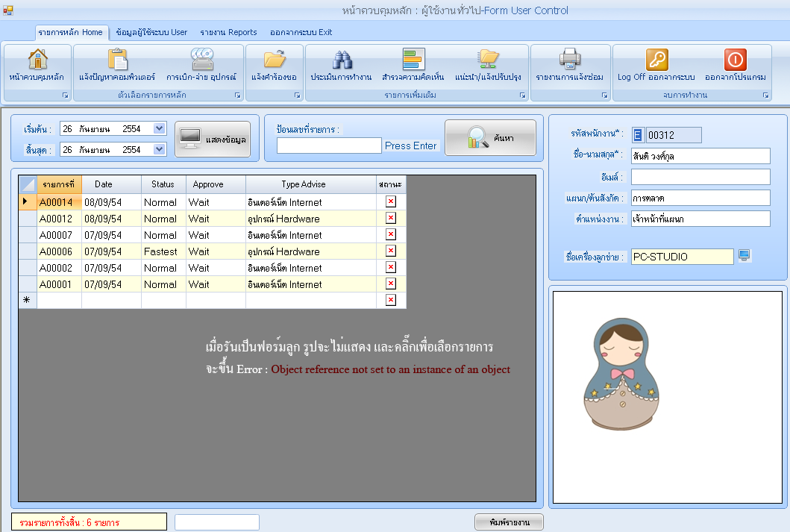Screen dimensions: 790x532
Task: Toggle status box for row A00001
Action: tap(390, 284)
